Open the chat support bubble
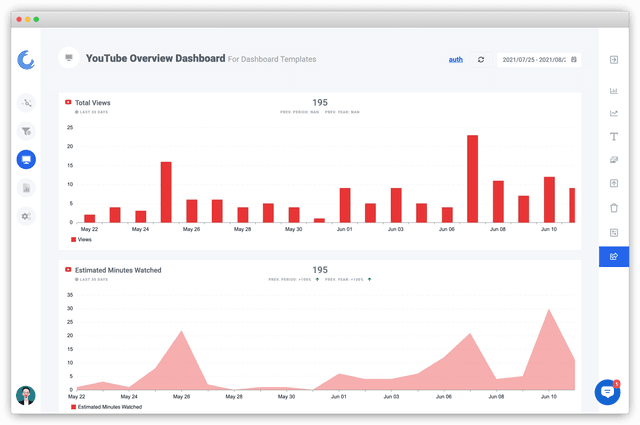This screenshot has width=640, height=425. (x=607, y=392)
